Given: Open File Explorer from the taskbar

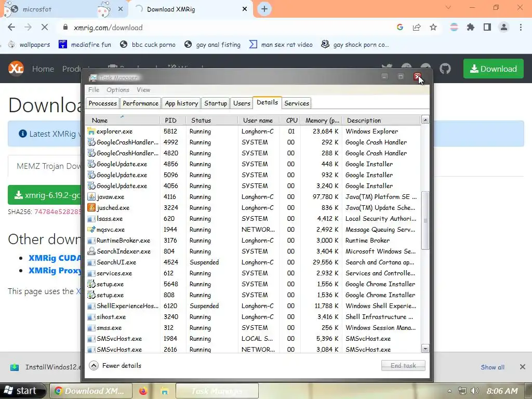Looking at the screenshot, I should click(165, 391).
